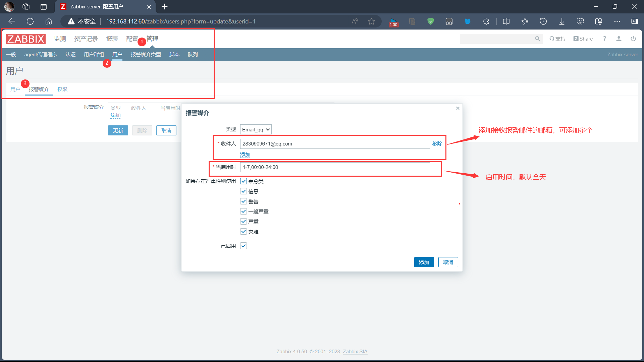Open the 支持 support link
The image size is (644, 362).
557,39
